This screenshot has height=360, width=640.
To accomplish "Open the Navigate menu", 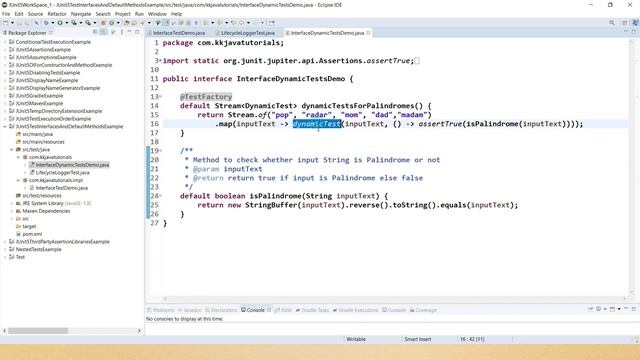I will point(81,14).
